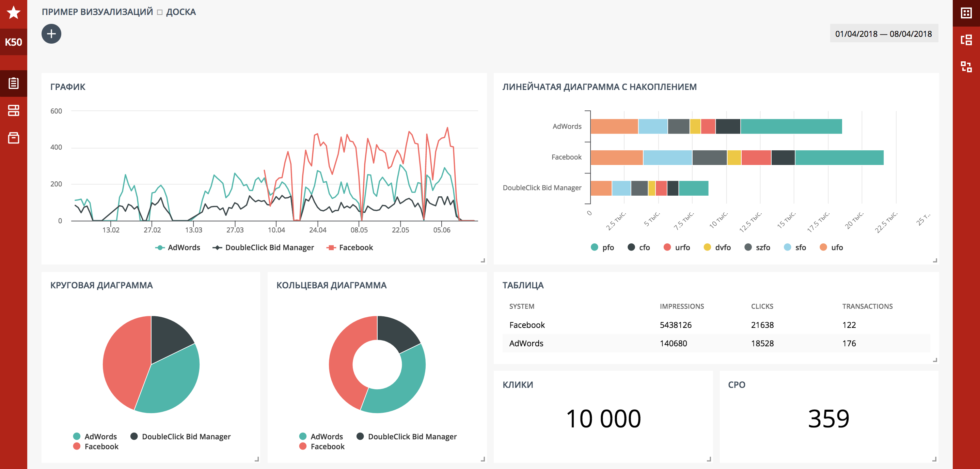Screen dimensions: 980x469
Task: Click resize handle of КОЛЬЦЕВАЯ ДИАГРАММА widget
Action: pos(483,459)
